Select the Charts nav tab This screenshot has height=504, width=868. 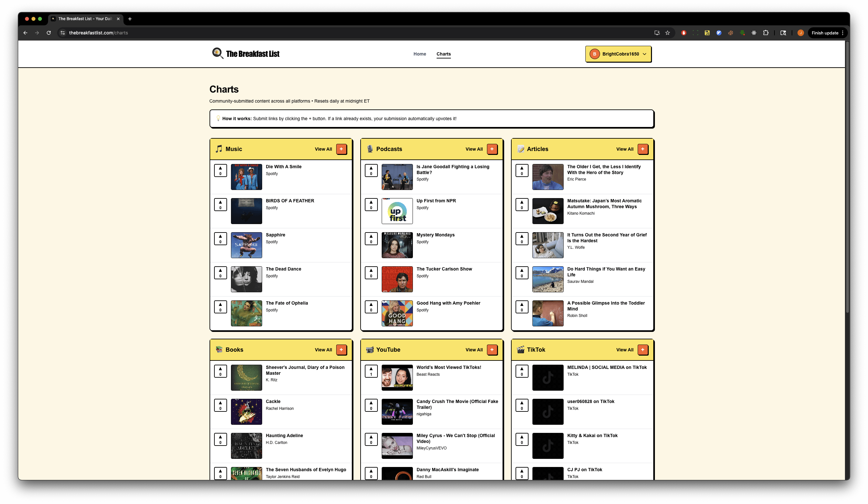pyautogui.click(x=443, y=54)
